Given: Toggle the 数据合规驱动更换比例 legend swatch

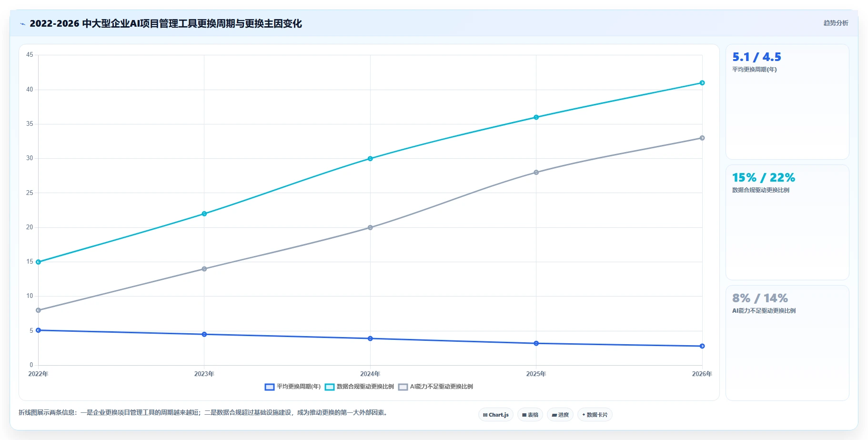Looking at the screenshot, I should pos(330,387).
